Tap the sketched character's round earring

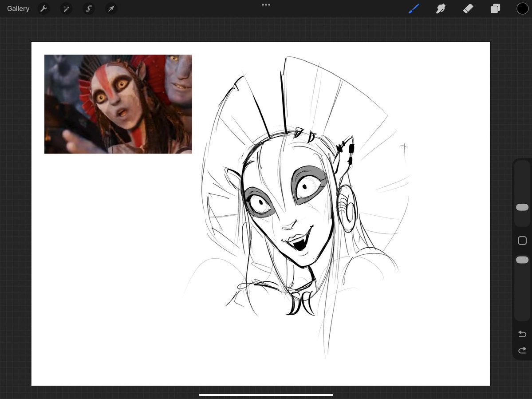coord(347,208)
